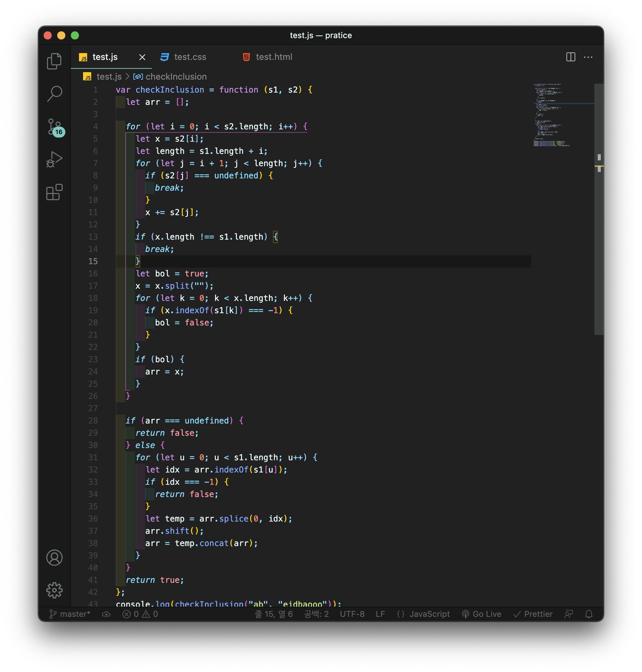Screen dimensions: 642x672
Task: Click 'split' method call on line 17
Action: [x=177, y=286]
